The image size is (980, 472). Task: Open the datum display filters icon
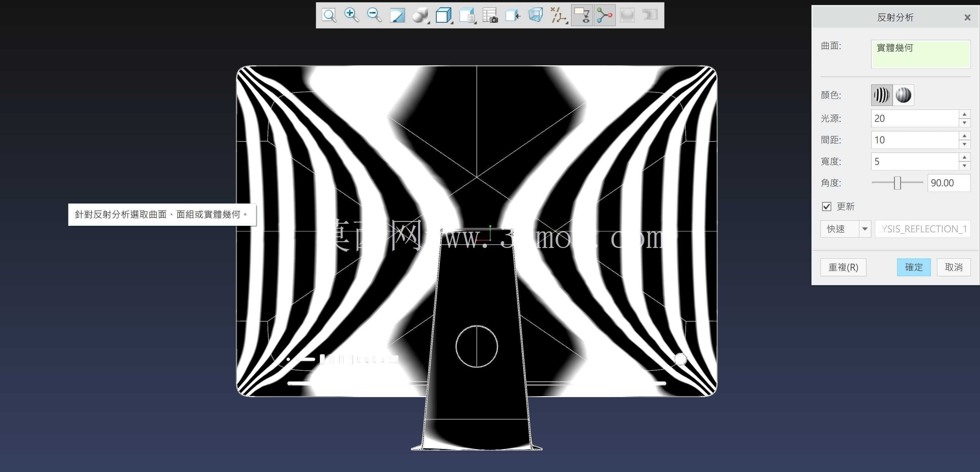pos(559,16)
